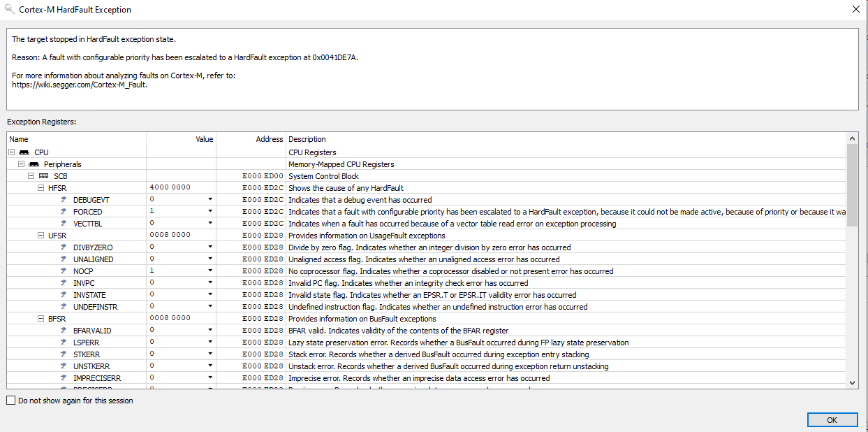
Task: Click the INVSTATE bitfield pencil icon
Action: (x=63, y=295)
